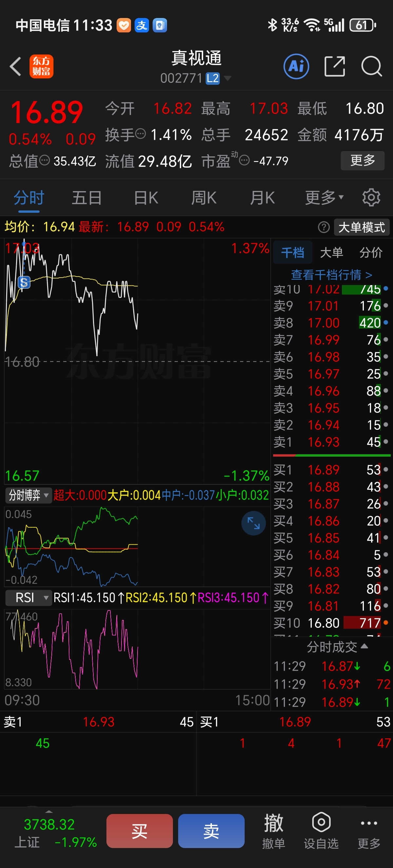Open the search magnifier icon
Screen dimensions: 393x868
point(371,66)
